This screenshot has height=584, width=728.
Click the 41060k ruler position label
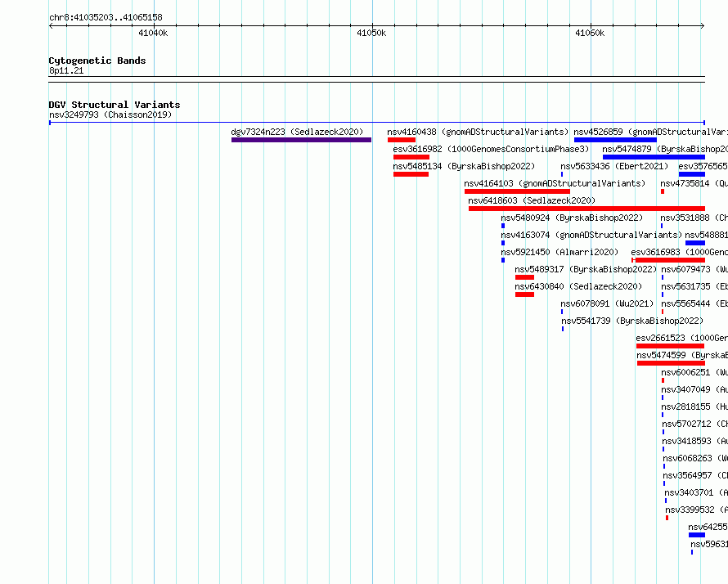coord(590,33)
